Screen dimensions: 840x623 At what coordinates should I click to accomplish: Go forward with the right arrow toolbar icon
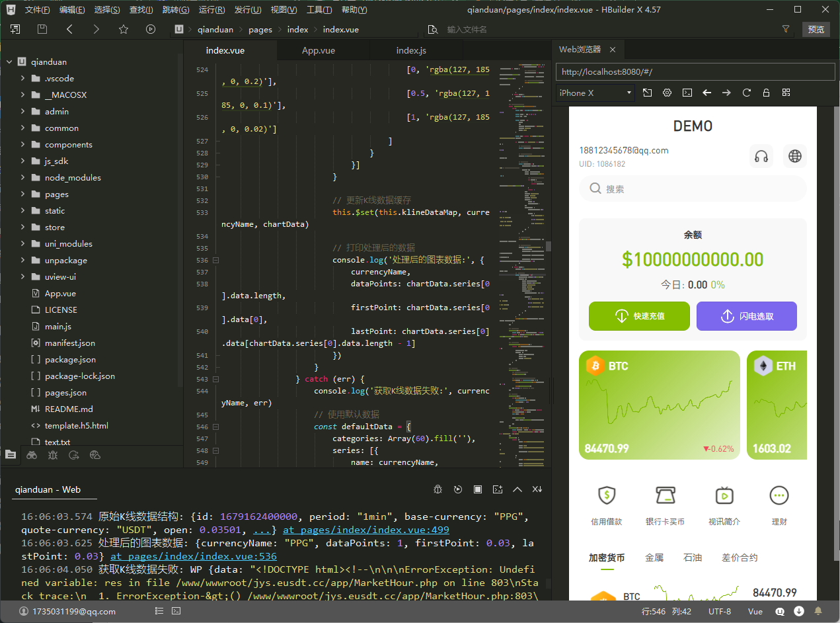[x=96, y=29]
